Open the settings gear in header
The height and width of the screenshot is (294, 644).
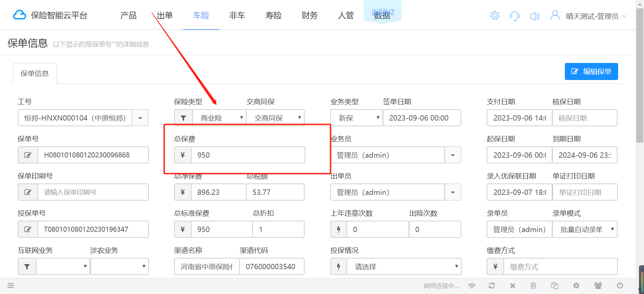tap(495, 15)
